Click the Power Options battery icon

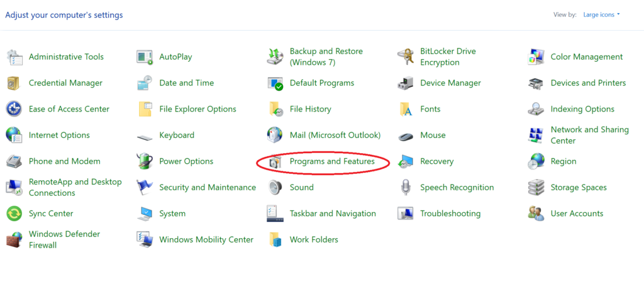click(x=145, y=161)
